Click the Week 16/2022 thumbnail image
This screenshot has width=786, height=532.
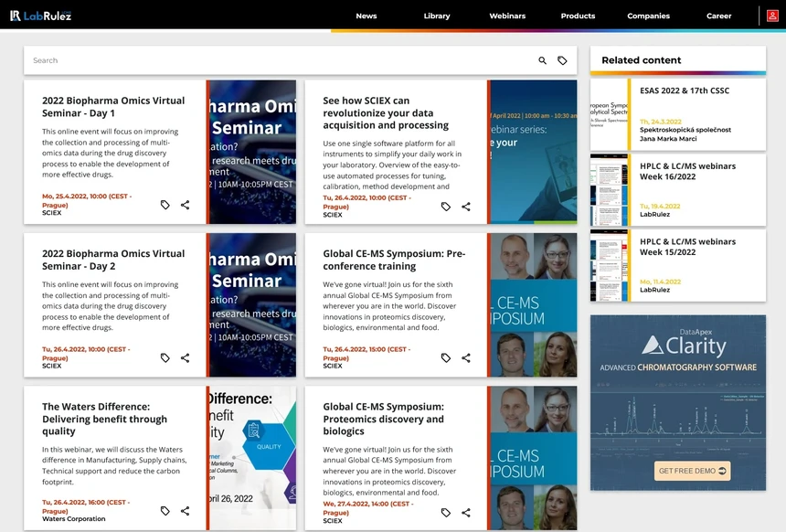click(609, 190)
